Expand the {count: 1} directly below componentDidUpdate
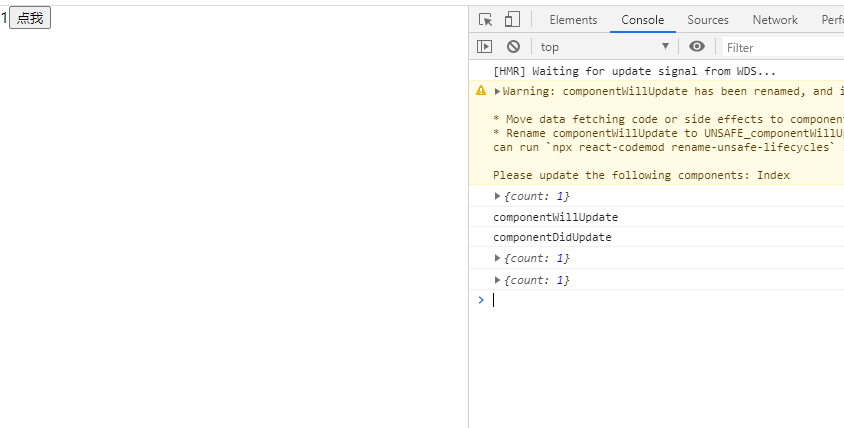The width and height of the screenshot is (844, 428). tap(498, 258)
